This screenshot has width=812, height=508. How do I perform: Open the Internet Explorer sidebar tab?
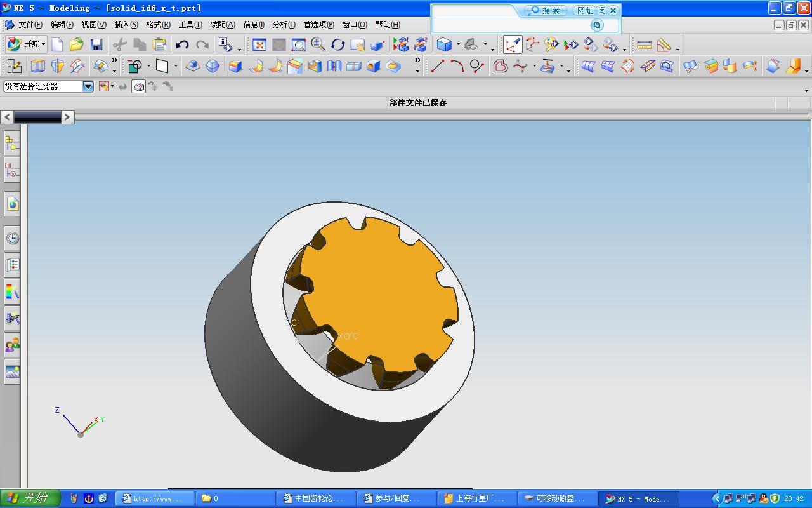12,204
